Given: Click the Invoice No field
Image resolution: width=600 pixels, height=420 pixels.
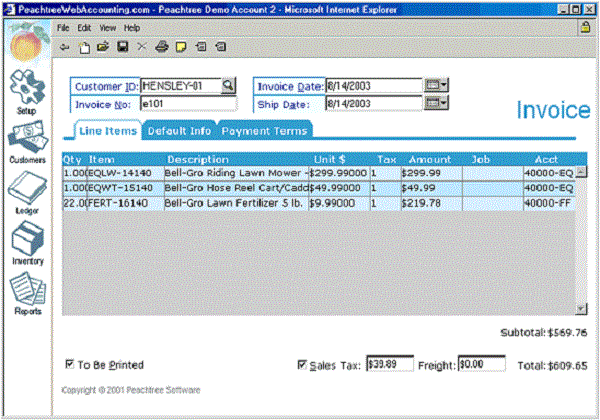Looking at the screenshot, I should [188, 104].
